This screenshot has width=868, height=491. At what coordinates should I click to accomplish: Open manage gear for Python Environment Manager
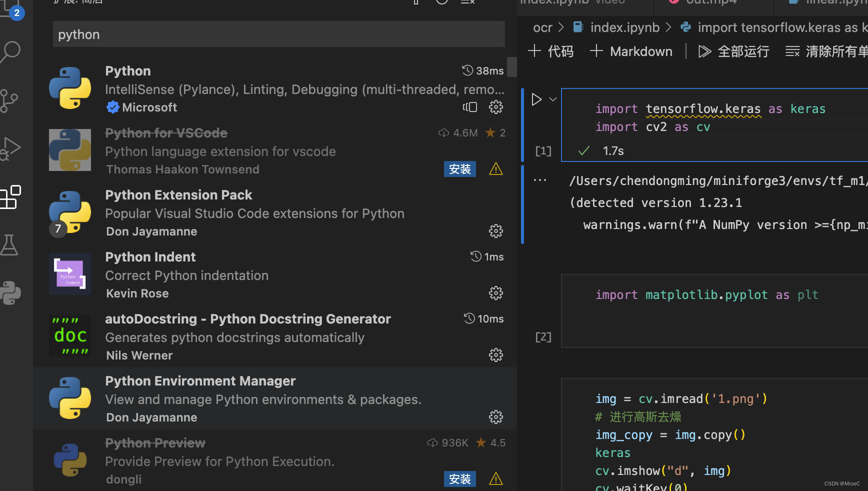(x=496, y=417)
